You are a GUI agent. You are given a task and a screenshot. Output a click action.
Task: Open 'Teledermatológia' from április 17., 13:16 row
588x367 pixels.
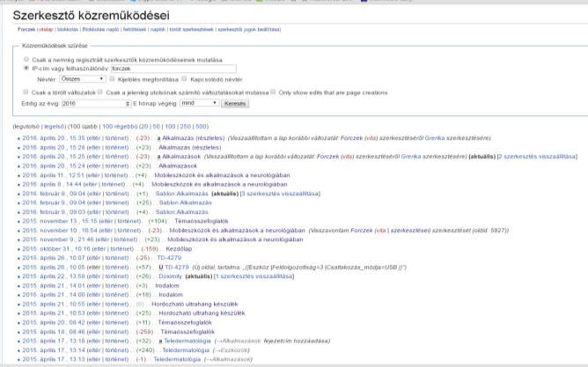coord(187,341)
